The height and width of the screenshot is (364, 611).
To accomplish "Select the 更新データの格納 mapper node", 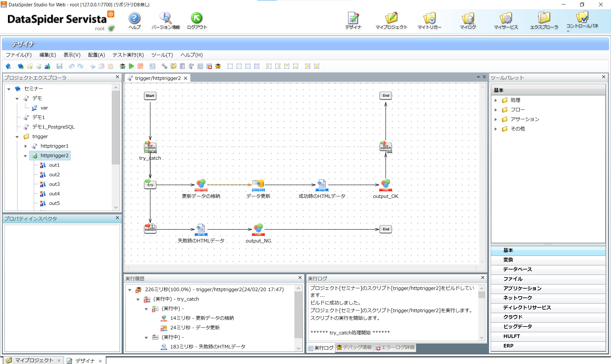I will pos(201,185).
